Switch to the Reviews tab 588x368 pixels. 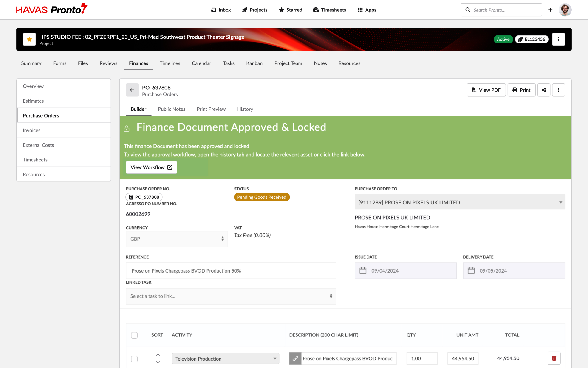108,63
